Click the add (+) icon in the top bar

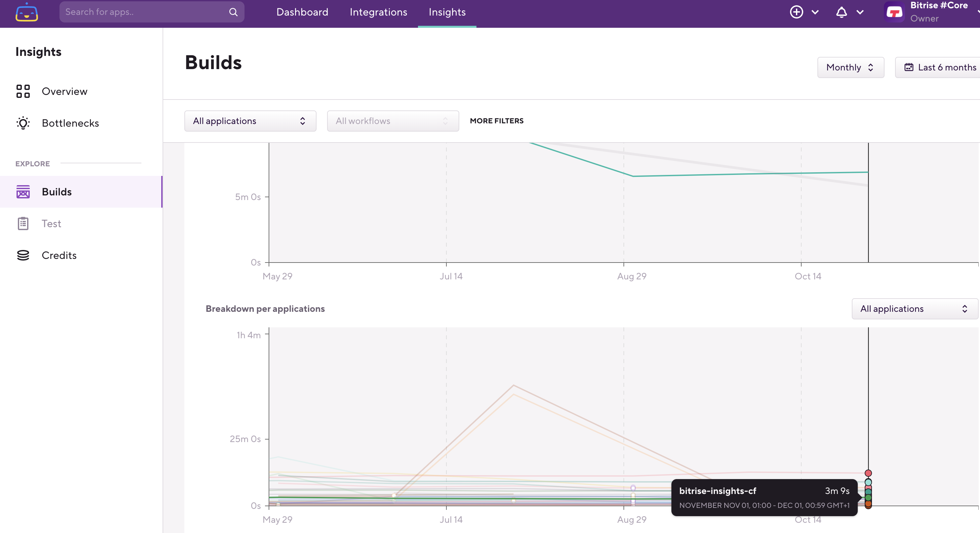[797, 12]
